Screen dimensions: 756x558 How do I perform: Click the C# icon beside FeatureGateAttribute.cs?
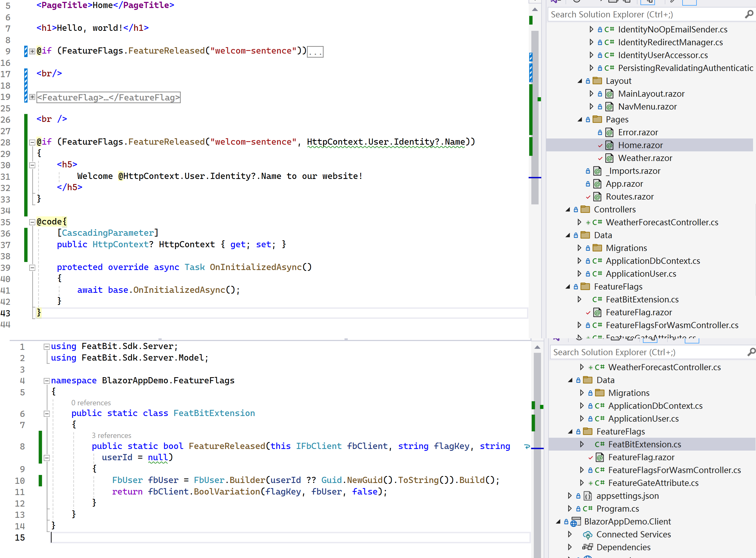tap(600, 483)
